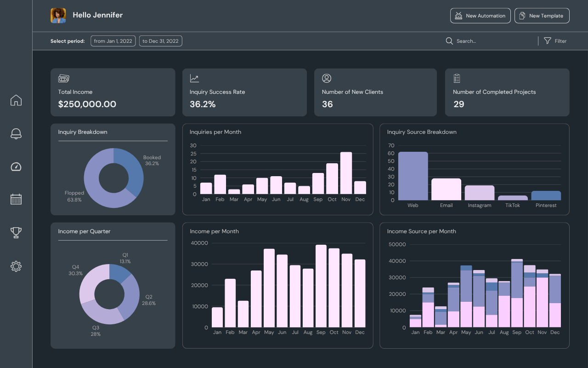588x368 pixels.
Task: Open the Home icon in sidebar
Action: pos(16,100)
